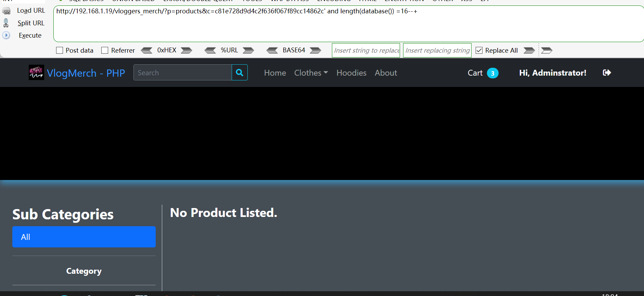Run the request with Execute
The width and height of the screenshot is (644, 296).
tap(30, 35)
